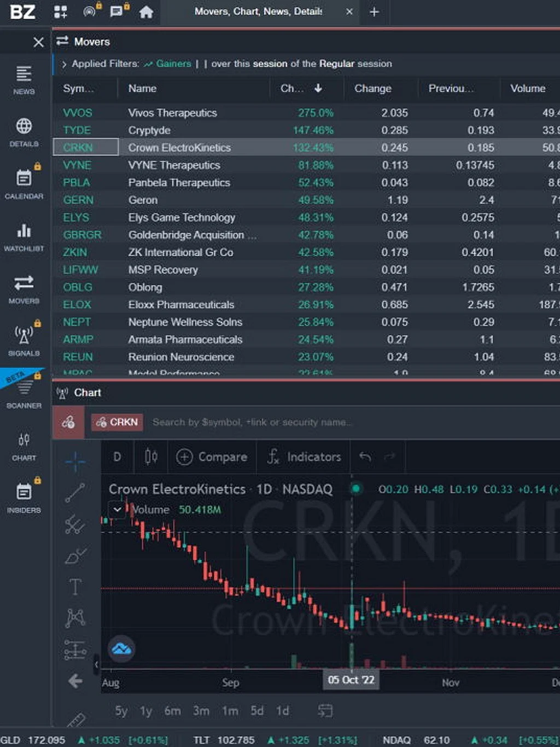Open the Indicators menu
The width and height of the screenshot is (560, 747).
click(304, 456)
